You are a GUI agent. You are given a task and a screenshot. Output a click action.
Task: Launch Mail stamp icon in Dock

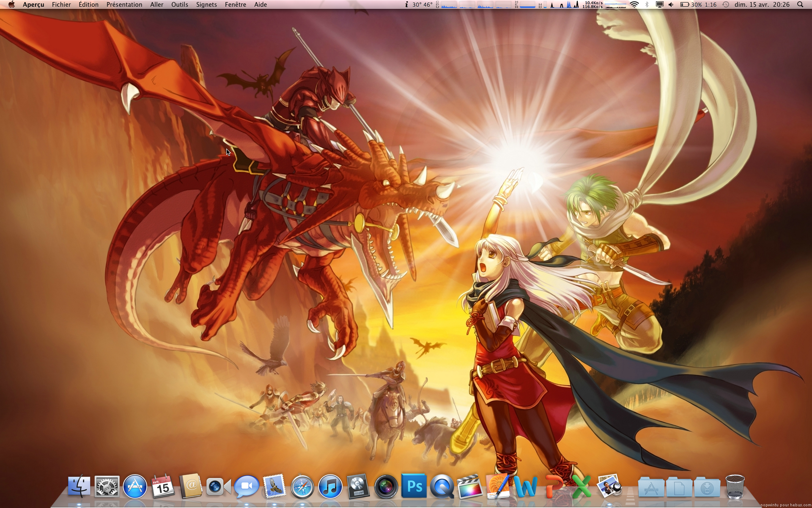pyautogui.click(x=274, y=486)
